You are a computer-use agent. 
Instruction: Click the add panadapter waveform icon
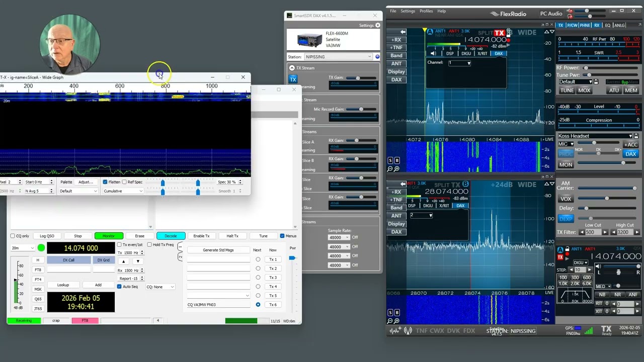[395, 330]
